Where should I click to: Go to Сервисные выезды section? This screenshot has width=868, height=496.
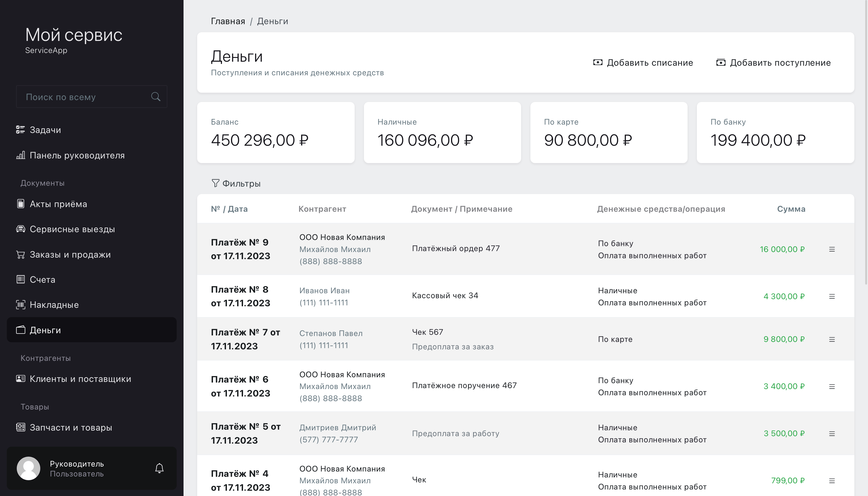[x=92, y=229]
